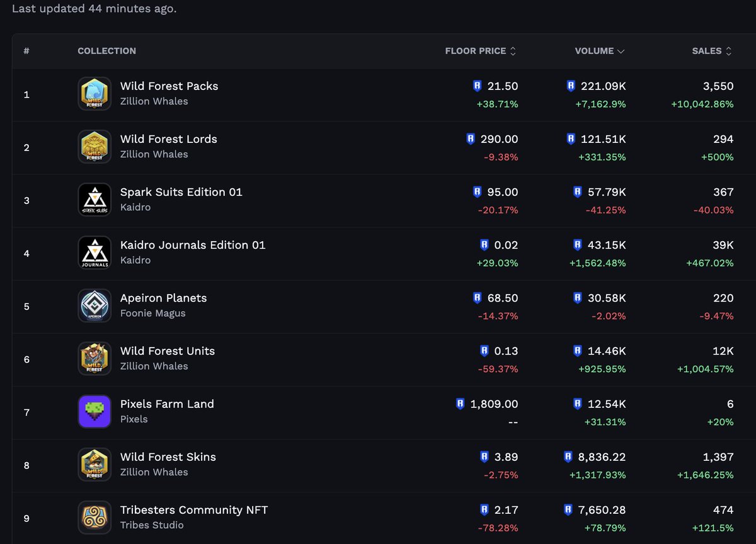The height and width of the screenshot is (544, 756).
Task: Select the +331.35% volume change
Action: pos(602,157)
